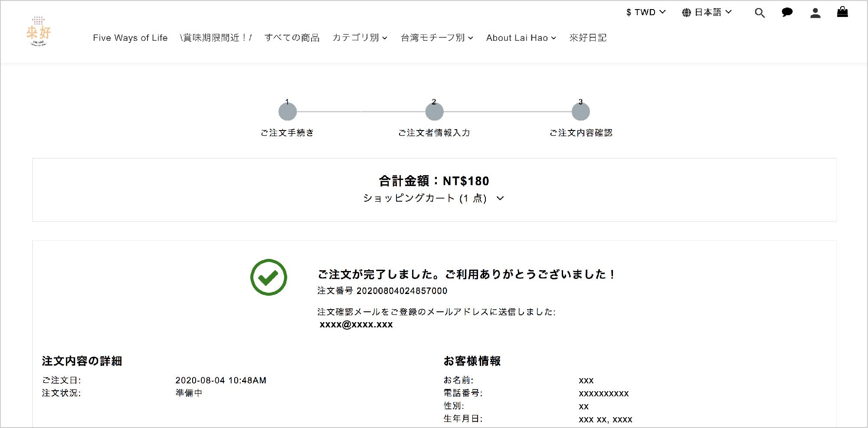
Task: Open the chat message bubble icon
Action: click(787, 13)
